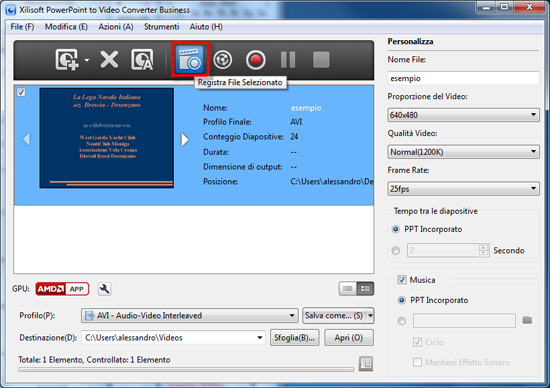Screen dimensions: 550x388
Task: Enable Mantieni Effetto Sonoro checkbox
Action: point(417,362)
